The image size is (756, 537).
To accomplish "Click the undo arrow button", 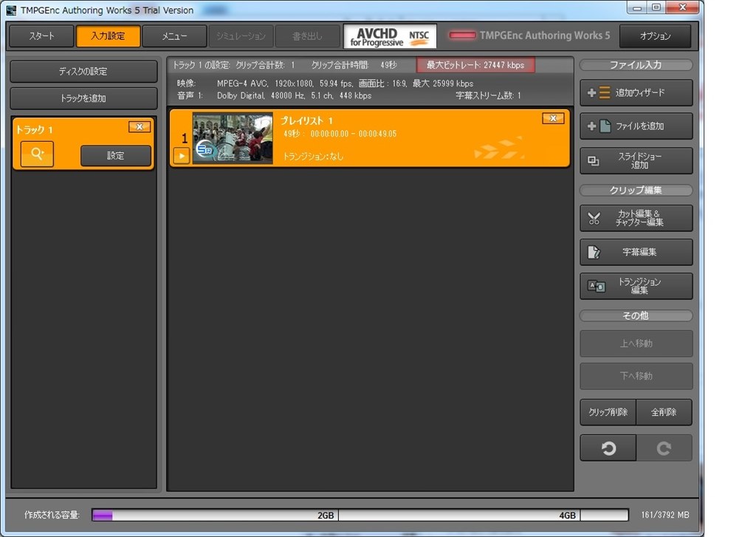I will (608, 448).
